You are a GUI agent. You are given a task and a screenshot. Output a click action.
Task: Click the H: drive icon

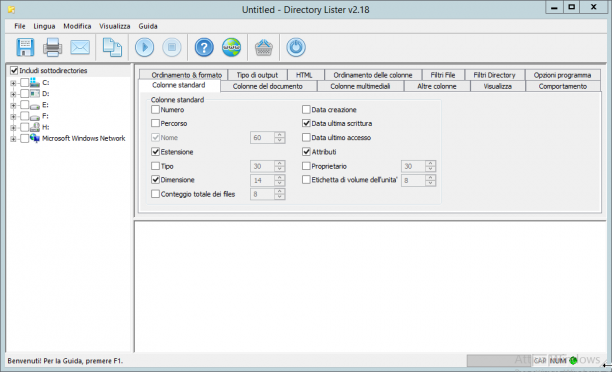[35, 127]
